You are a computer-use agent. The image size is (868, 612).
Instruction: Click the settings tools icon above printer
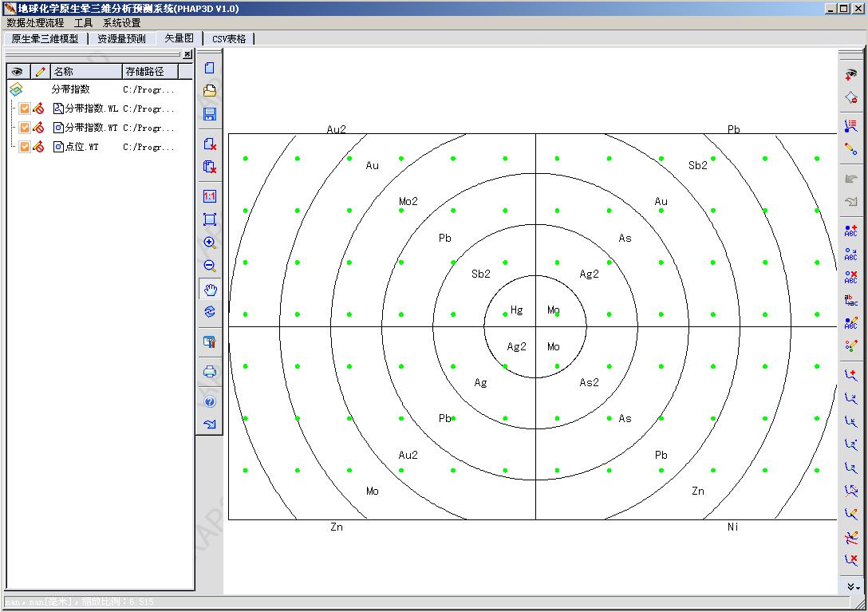(x=209, y=342)
